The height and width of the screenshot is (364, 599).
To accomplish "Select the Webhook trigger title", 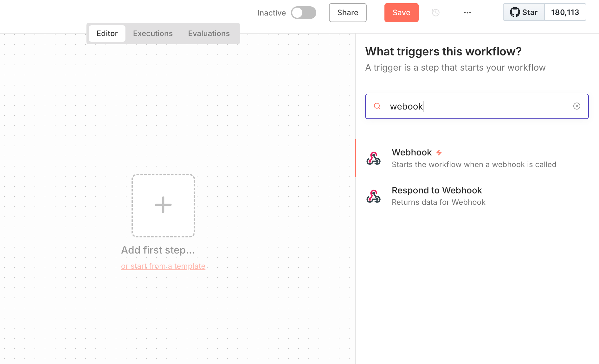I will (x=411, y=153).
